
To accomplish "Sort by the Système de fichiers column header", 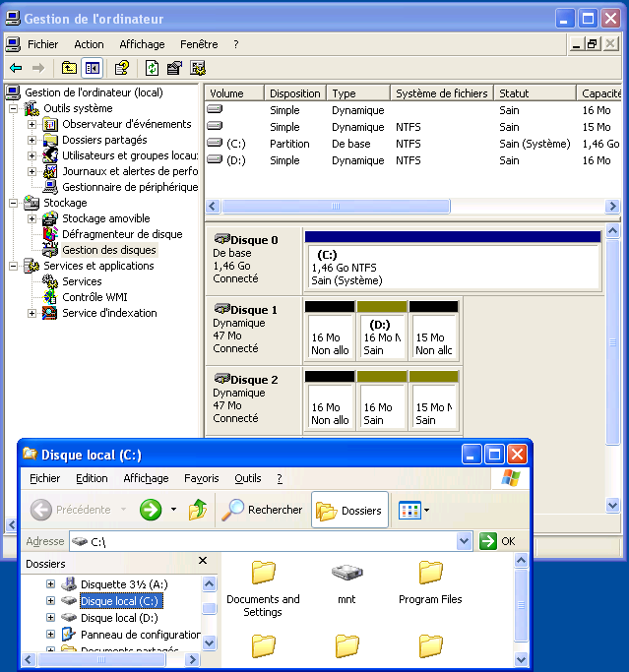I will (442, 93).
